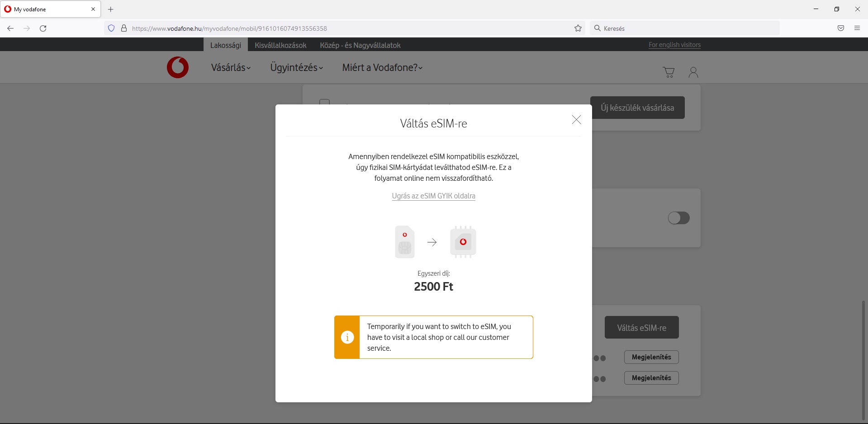
Task: Click the Egyszeri díj label
Action: tap(433, 273)
